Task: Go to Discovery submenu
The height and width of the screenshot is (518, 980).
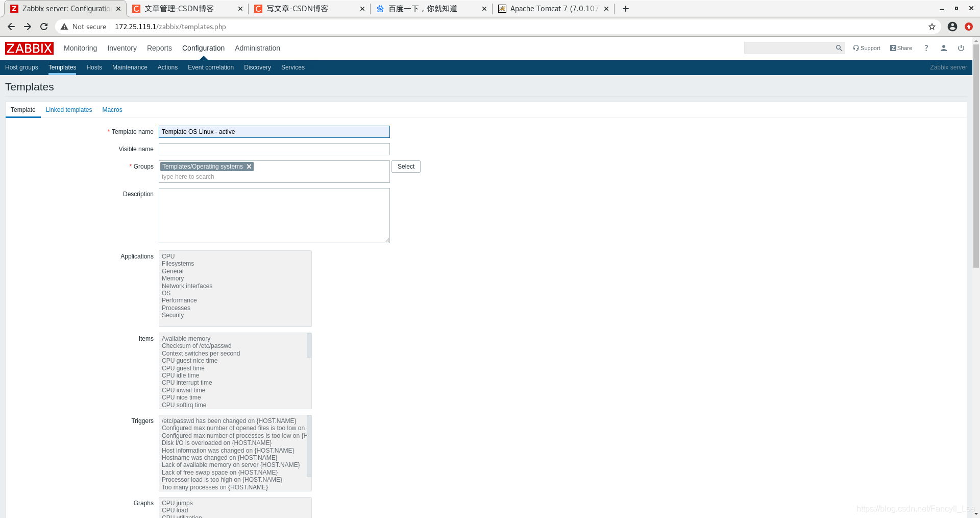Action: [257, 67]
